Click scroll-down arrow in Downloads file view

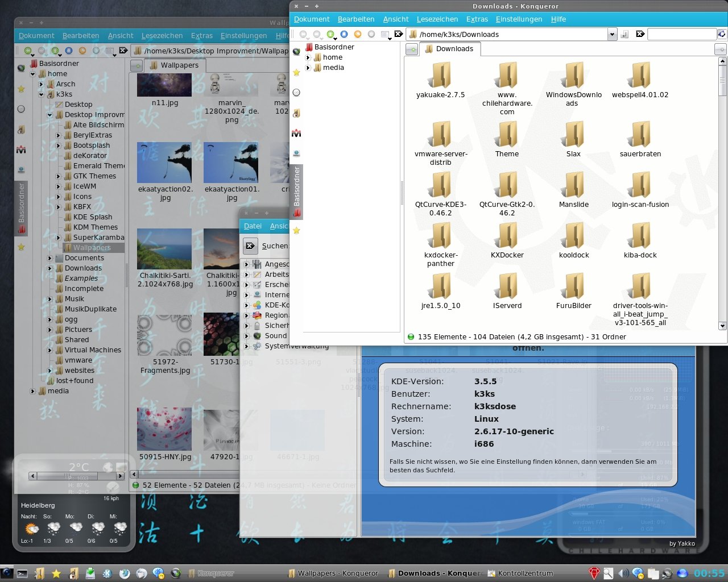pyautogui.click(x=722, y=326)
